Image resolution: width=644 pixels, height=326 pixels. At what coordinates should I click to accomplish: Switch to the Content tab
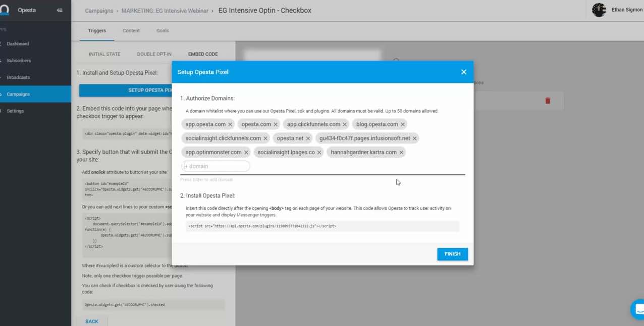coord(131,31)
